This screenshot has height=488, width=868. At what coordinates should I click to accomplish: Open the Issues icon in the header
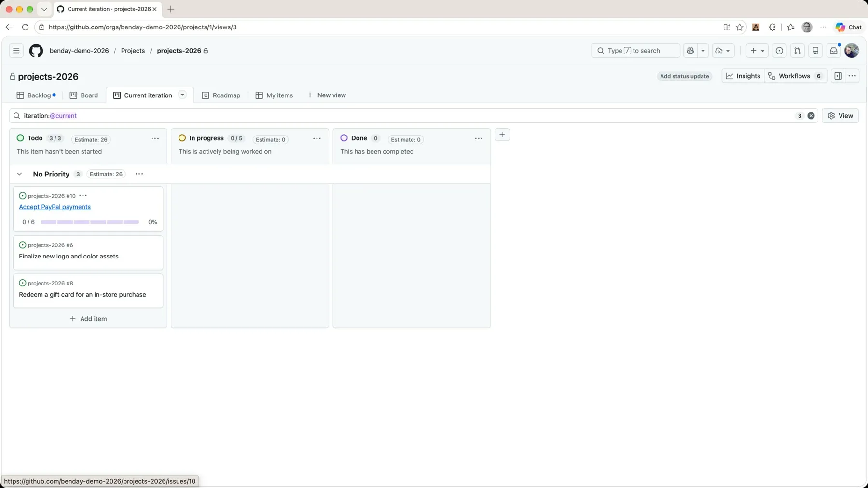779,51
